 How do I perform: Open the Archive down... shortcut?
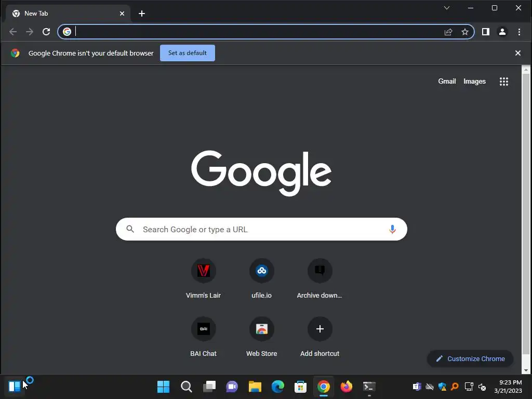[x=320, y=279]
